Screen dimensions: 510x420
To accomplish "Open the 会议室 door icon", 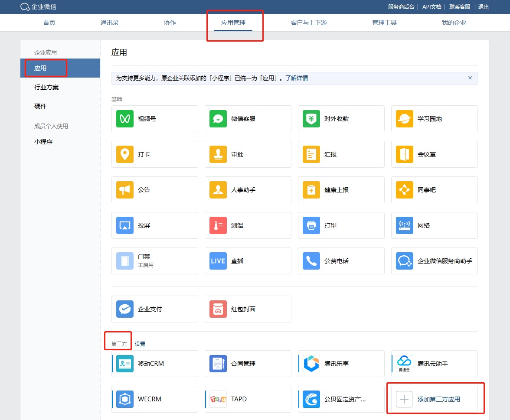I will click(x=404, y=154).
